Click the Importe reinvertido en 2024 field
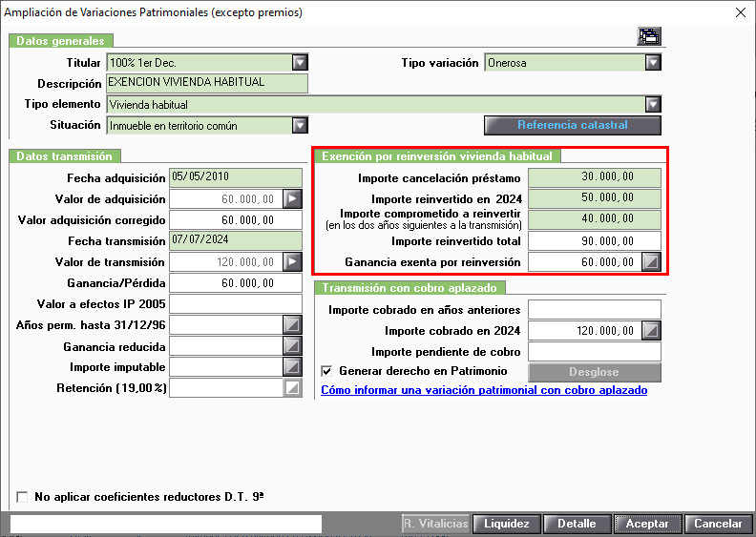Screen dimensions: 756x537 coord(595,199)
